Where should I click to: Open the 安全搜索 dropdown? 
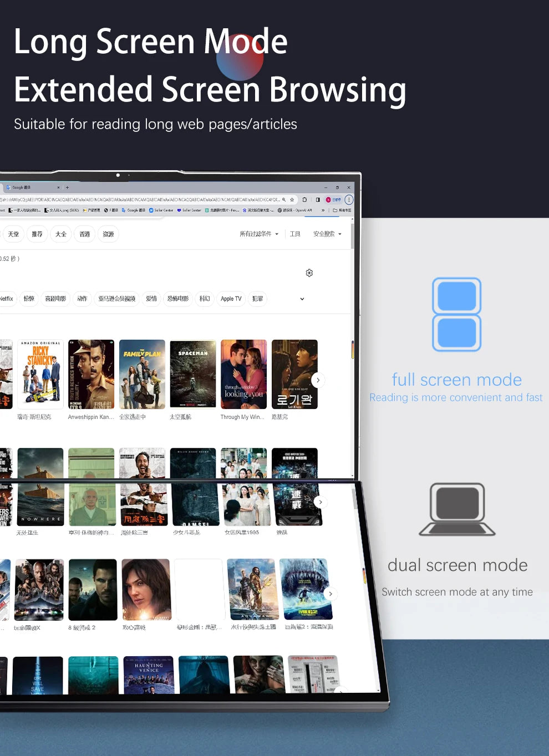[327, 234]
